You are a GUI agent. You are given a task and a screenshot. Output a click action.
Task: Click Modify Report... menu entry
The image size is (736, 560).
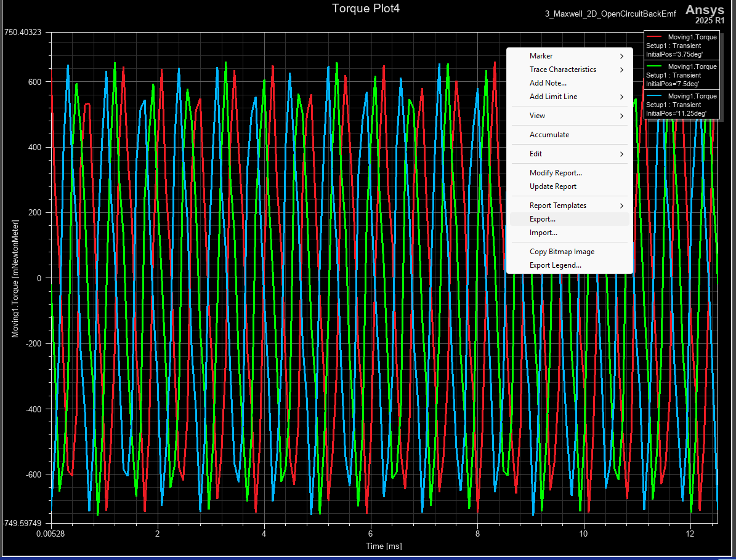pos(556,173)
